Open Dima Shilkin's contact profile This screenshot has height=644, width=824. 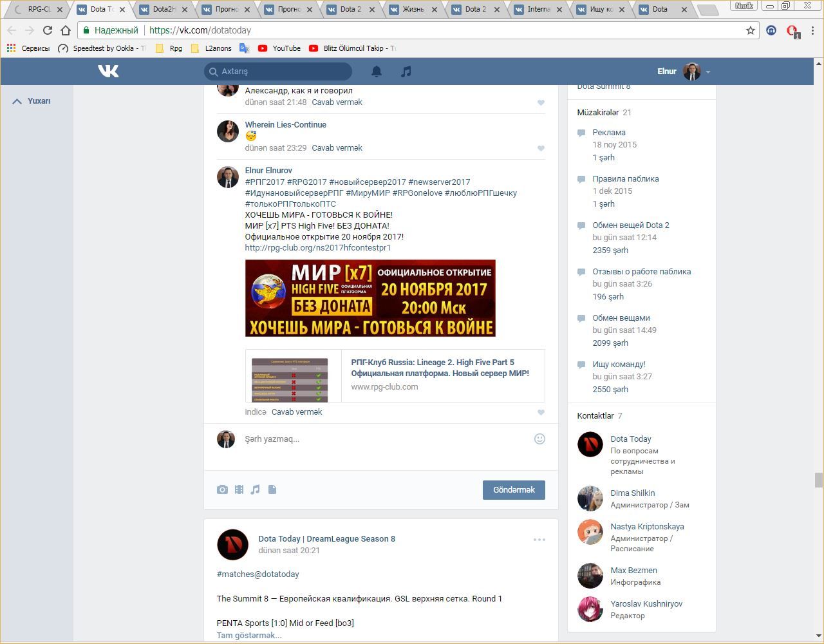(x=633, y=493)
